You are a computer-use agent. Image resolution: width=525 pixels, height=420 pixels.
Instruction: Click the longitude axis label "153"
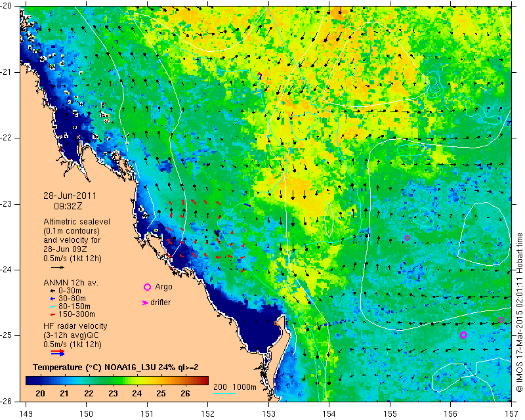tap(268, 413)
